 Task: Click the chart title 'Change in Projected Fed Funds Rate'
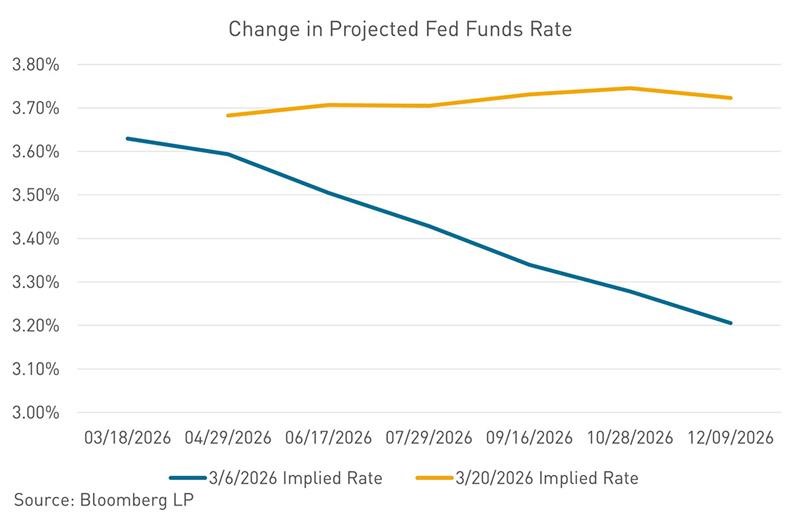pos(400,28)
